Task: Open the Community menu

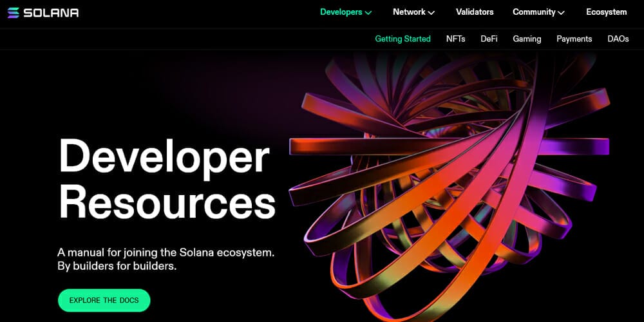Action: click(534, 12)
